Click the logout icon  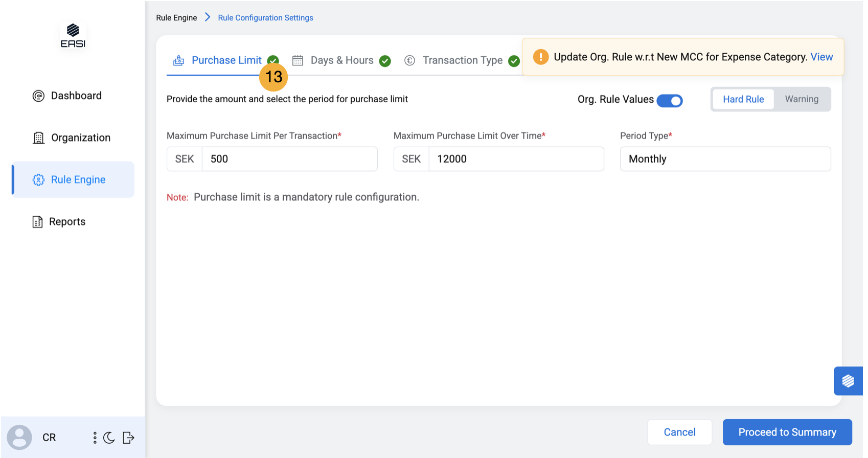tap(128, 438)
